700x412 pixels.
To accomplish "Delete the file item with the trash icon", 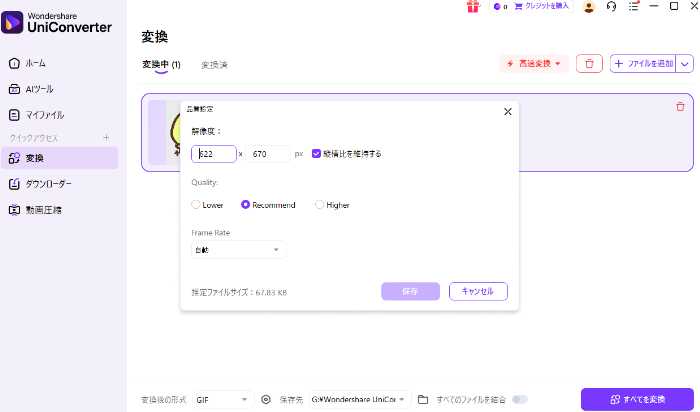I will (x=680, y=107).
